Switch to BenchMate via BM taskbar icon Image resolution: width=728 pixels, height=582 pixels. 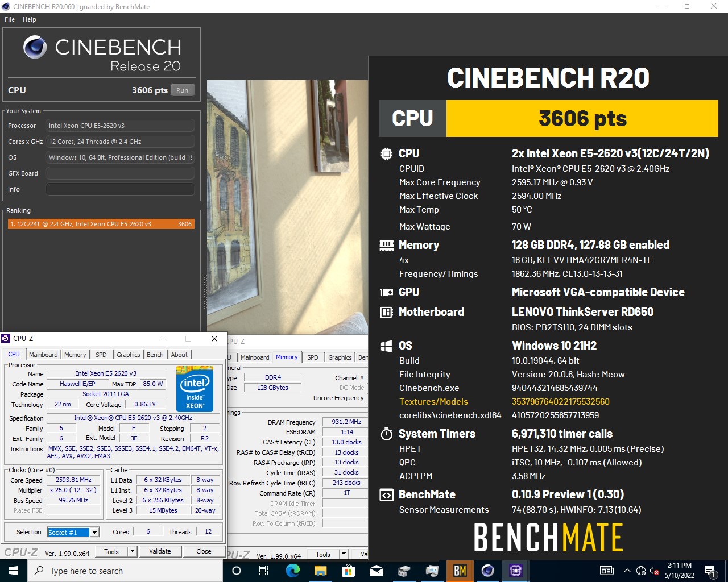(x=460, y=571)
